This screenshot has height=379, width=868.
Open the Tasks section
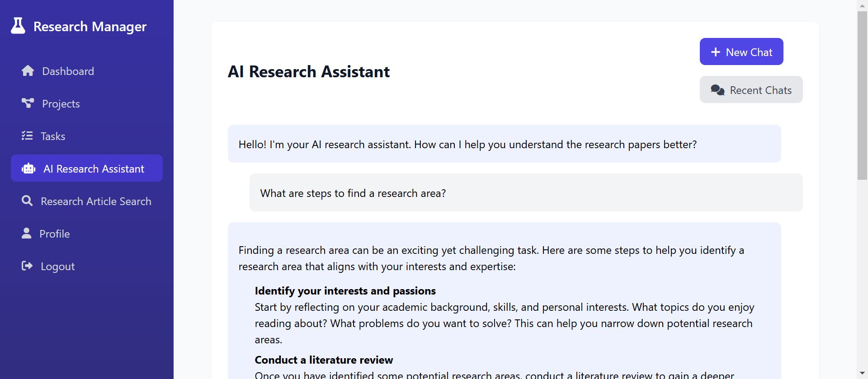pos(53,136)
